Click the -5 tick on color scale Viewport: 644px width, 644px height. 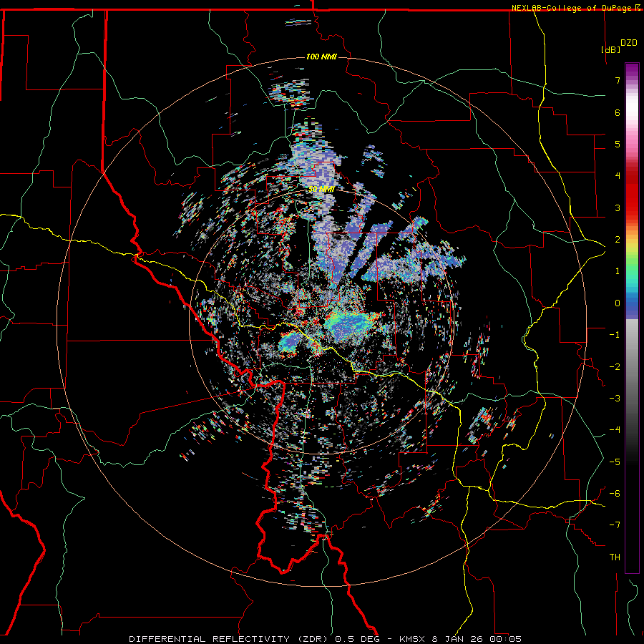615,462
